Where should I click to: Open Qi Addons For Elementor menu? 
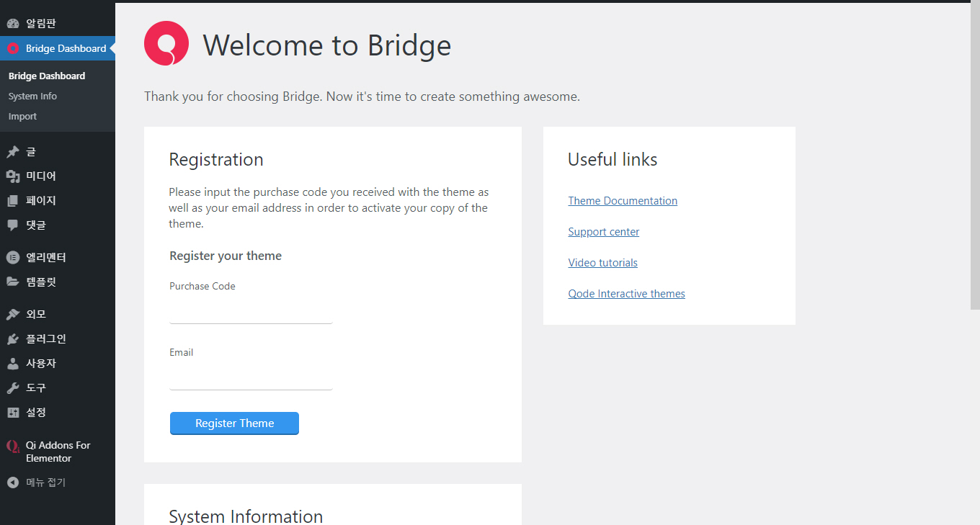[58, 452]
